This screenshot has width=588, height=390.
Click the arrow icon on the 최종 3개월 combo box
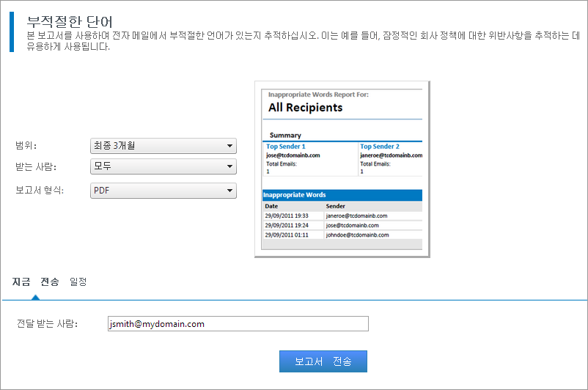[229, 146]
